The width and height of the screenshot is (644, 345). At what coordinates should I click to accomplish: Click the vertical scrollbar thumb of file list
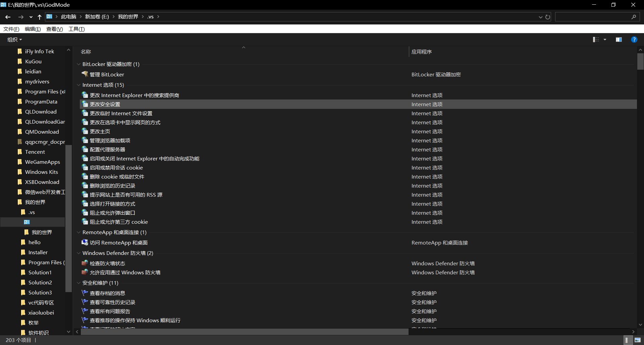coord(640,61)
